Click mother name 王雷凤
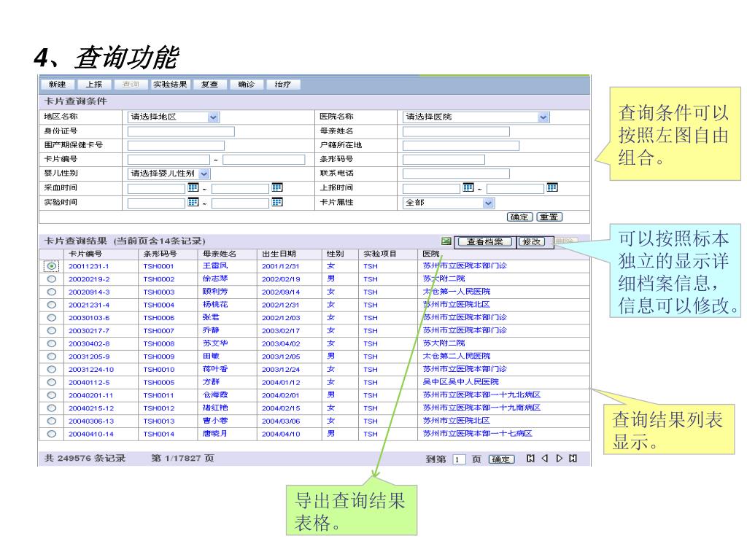The width and height of the screenshot is (747, 560). pos(215,265)
